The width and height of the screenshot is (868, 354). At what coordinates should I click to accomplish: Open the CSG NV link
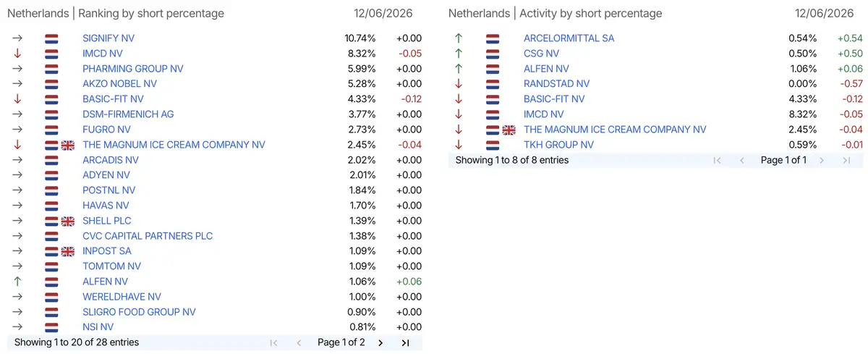point(541,54)
